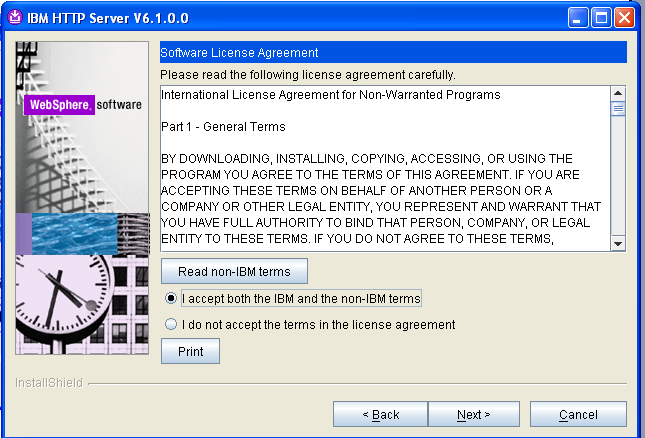This screenshot has height=438, width=645.
Task: Click the 'IBM HTTP Server V6.1.0.0' title text
Action: point(108,18)
